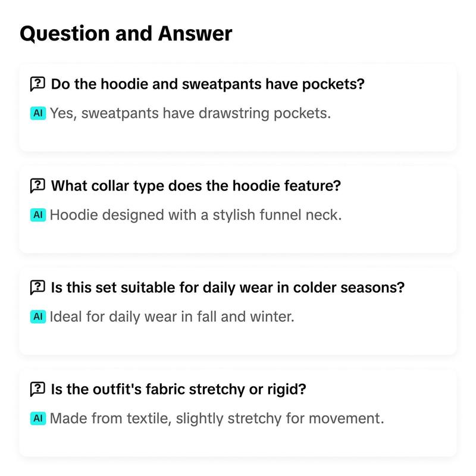
Task: Click question icon beside fabric stretchy question
Action: (x=37, y=389)
